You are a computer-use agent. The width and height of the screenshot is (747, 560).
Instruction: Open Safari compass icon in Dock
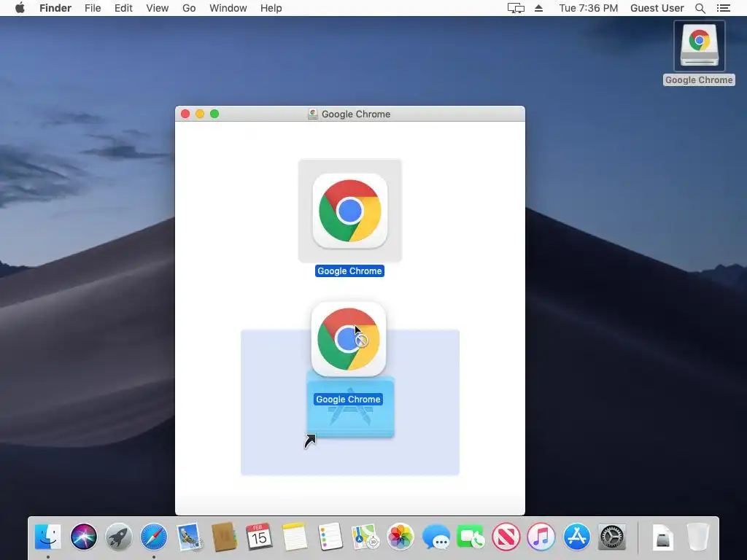tap(154, 537)
